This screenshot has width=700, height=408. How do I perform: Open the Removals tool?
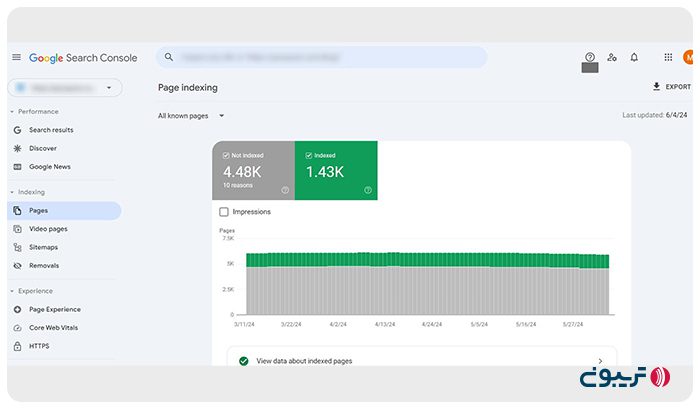pos(44,266)
